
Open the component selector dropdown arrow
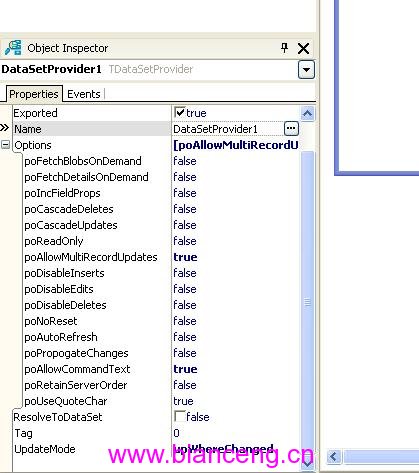click(x=306, y=70)
